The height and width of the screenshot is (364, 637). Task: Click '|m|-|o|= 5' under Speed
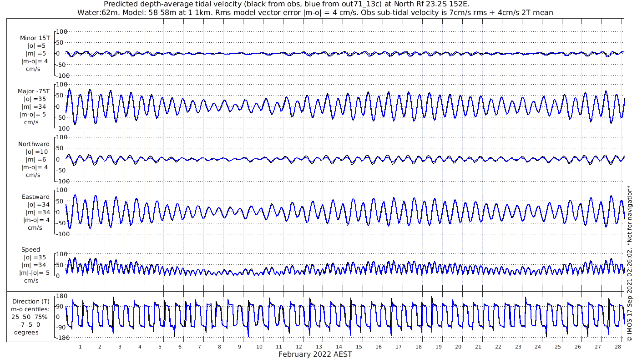(x=34, y=273)
